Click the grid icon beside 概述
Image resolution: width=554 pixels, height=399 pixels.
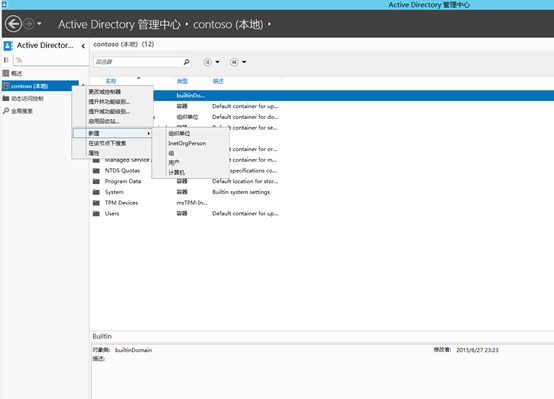click(6, 73)
